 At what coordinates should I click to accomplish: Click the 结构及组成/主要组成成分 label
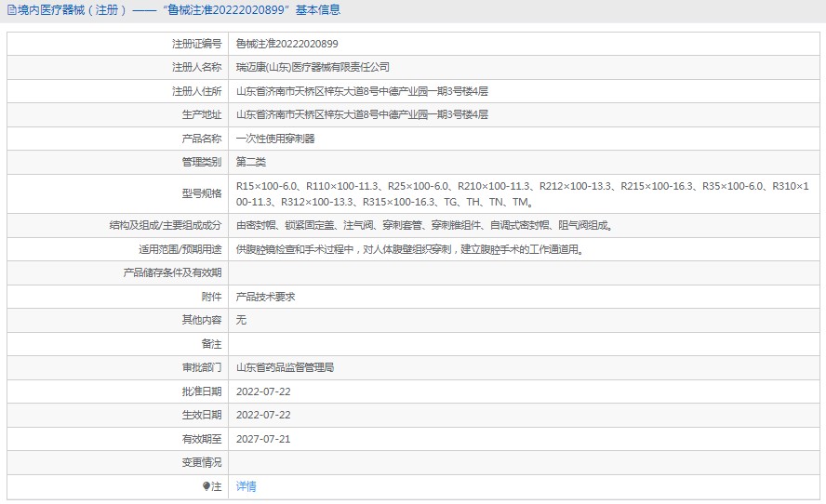(x=166, y=225)
